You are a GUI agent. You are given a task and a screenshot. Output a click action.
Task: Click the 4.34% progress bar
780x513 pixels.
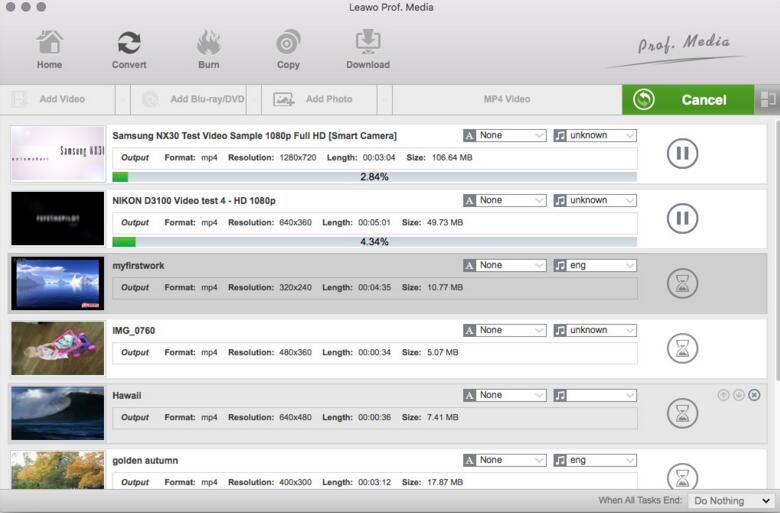tap(375, 242)
